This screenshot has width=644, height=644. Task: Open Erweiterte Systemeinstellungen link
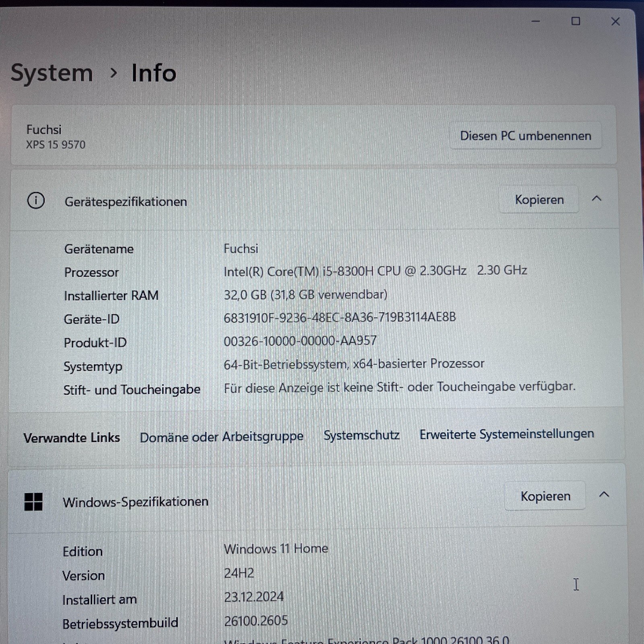click(x=507, y=434)
